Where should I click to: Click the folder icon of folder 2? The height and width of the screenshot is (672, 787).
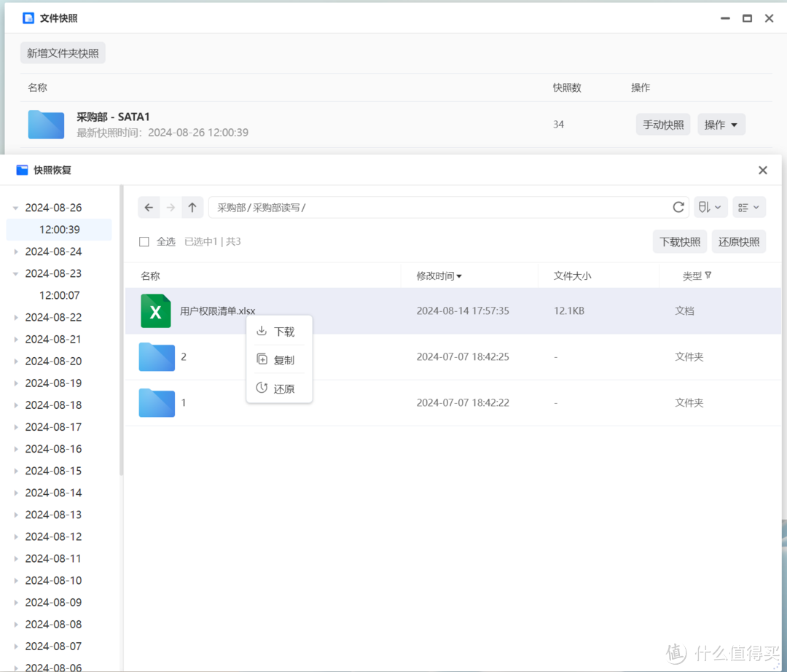(x=156, y=357)
